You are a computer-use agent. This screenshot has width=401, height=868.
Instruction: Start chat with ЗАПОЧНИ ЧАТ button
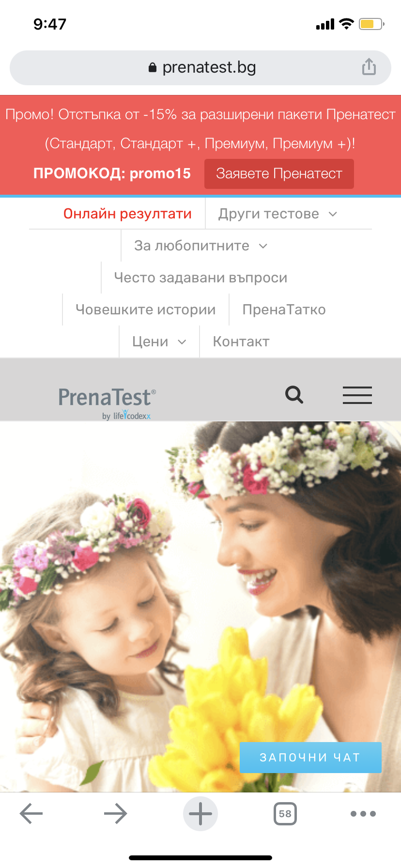(310, 757)
